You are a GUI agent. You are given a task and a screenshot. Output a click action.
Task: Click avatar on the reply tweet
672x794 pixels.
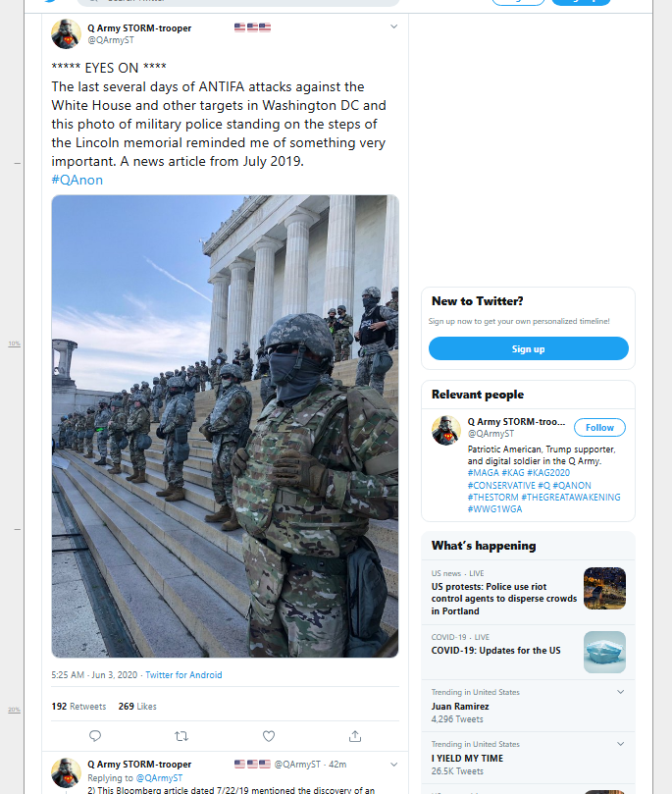(x=67, y=772)
